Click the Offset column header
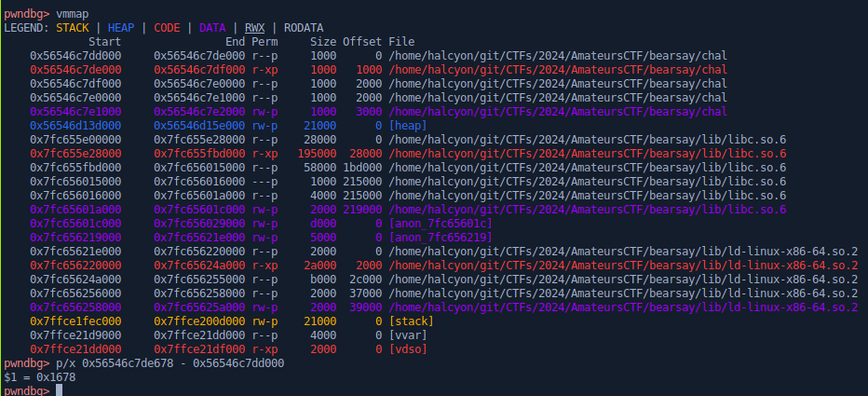 (362, 42)
